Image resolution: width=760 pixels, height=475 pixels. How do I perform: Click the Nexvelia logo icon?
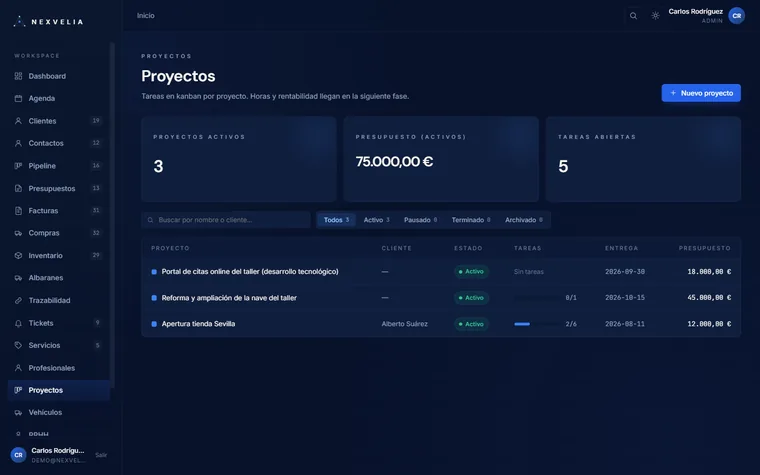coord(19,21)
